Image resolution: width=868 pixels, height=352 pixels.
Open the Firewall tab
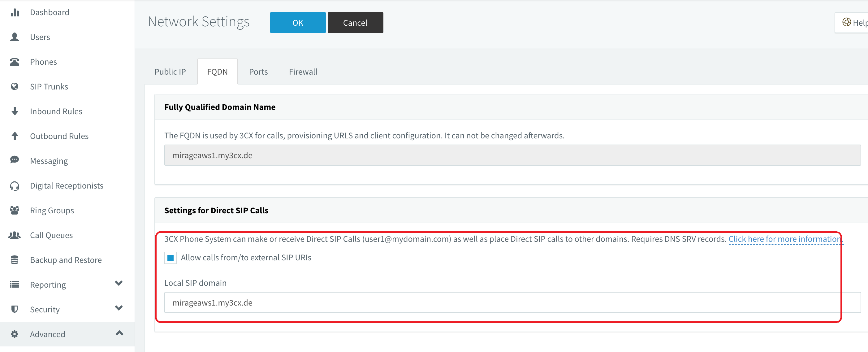point(303,72)
